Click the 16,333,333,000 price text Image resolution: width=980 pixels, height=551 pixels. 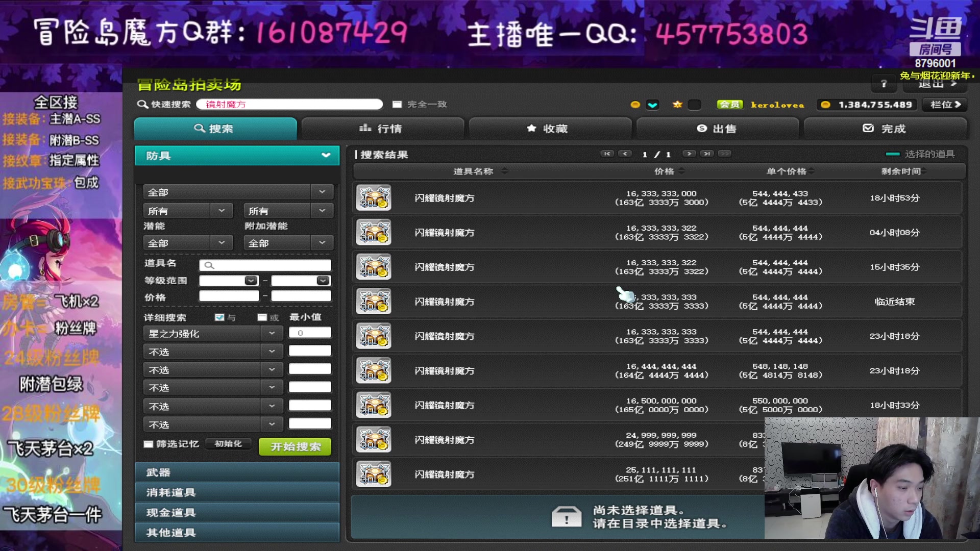tap(661, 193)
